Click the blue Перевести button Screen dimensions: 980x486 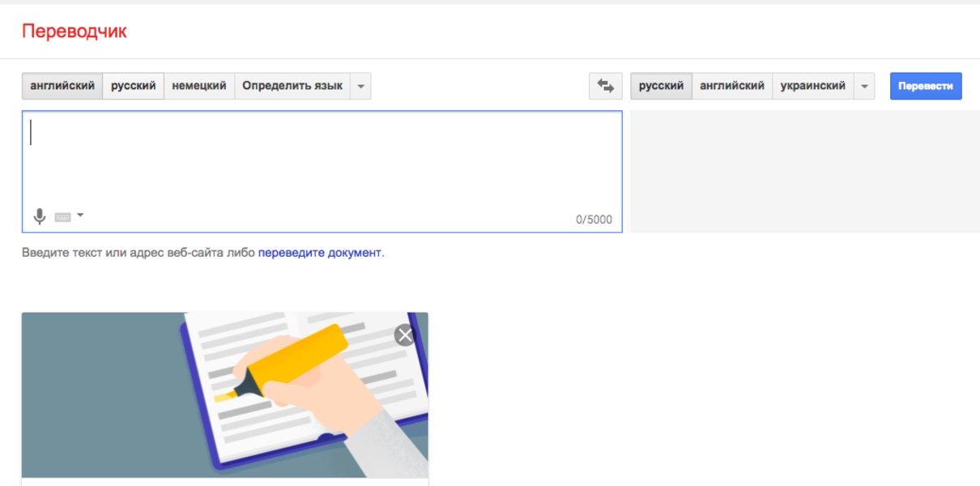[926, 86]
